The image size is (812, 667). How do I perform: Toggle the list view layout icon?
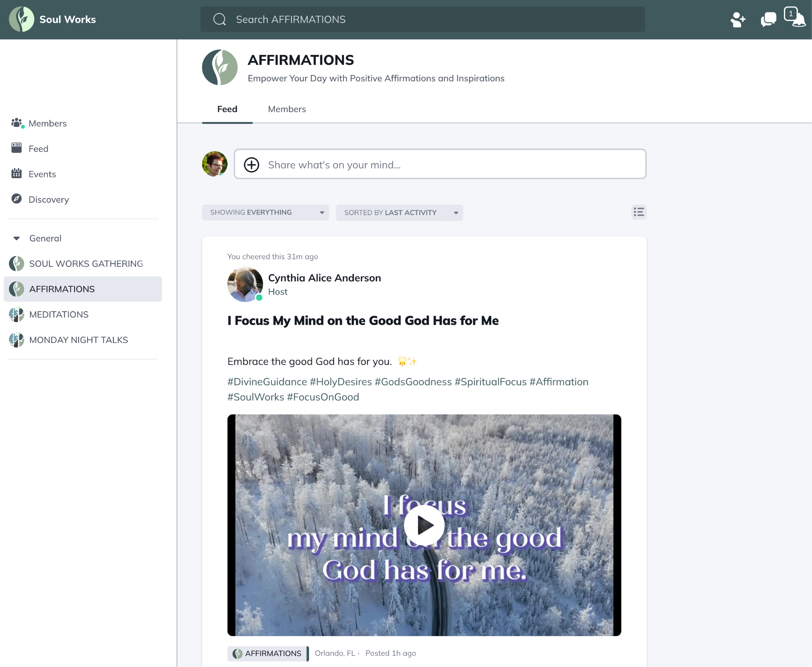point(638,212)
